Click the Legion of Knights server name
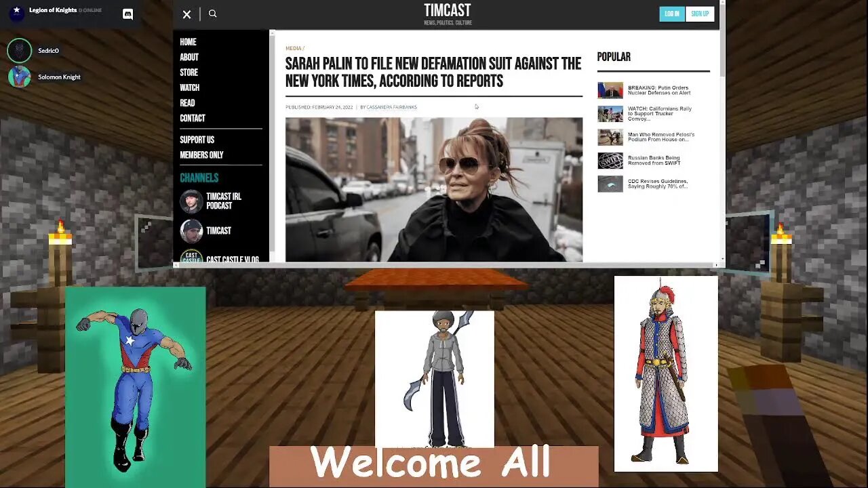This screenshot has width=868, height=488. pyautogui.click(x=53, y=10)
